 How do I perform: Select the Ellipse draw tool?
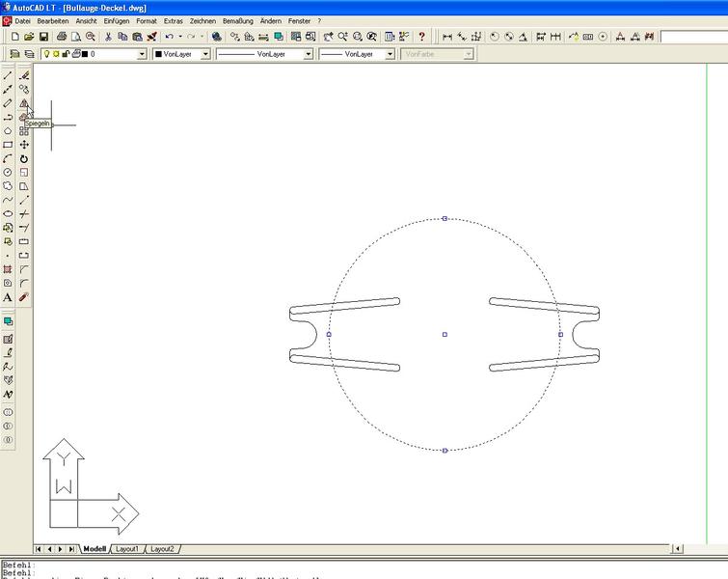(x=8, y=214)
